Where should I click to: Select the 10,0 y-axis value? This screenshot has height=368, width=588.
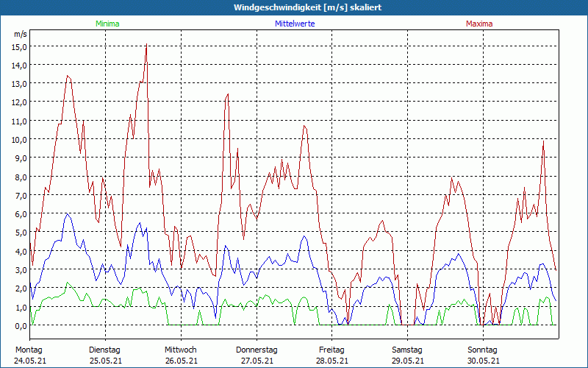click(x=19, y=139)
